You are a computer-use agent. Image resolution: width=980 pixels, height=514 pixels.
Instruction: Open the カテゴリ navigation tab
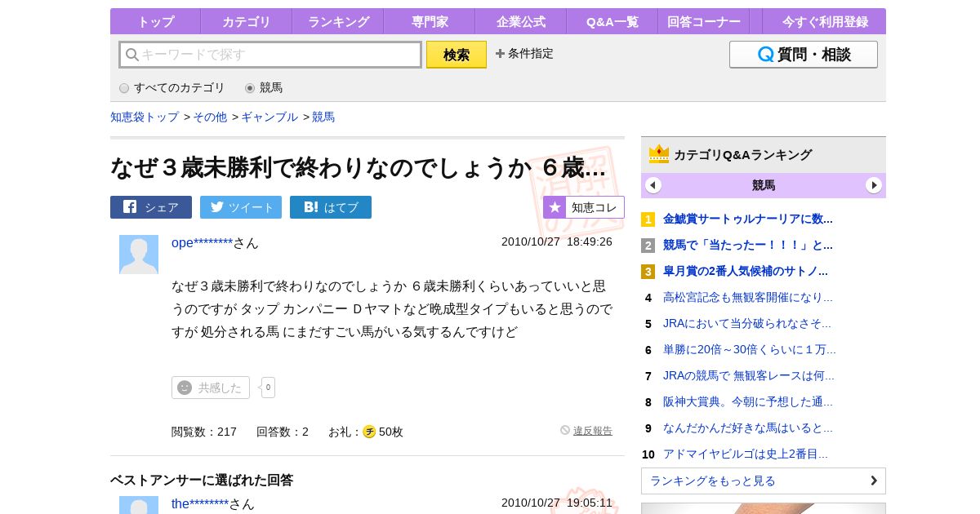point(247,21)
